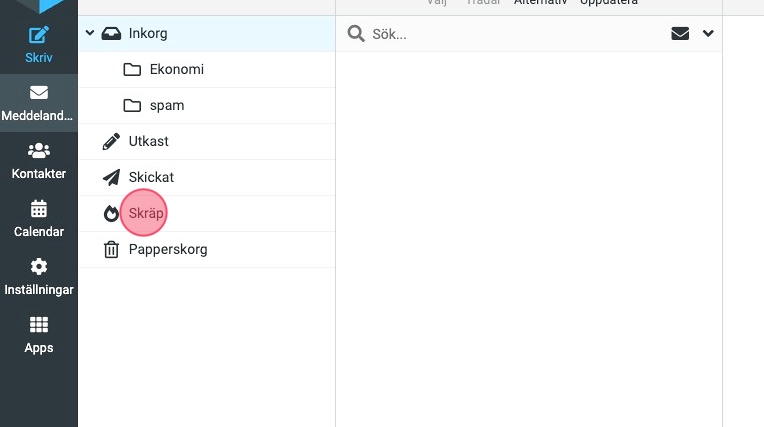Select the Skräp junk folder
This screenshot has width=764, height=427.
146,213
